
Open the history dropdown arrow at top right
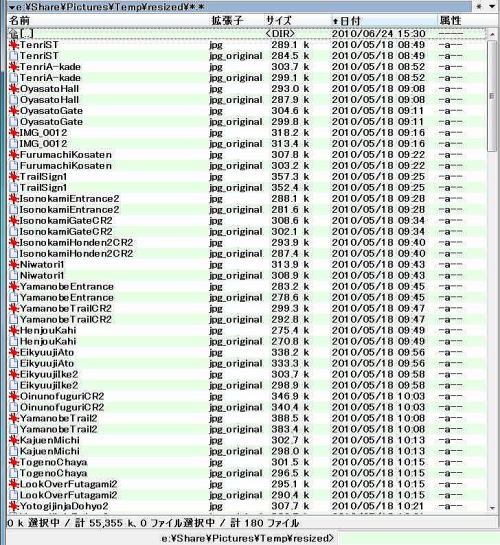click(x=492, y=6)
